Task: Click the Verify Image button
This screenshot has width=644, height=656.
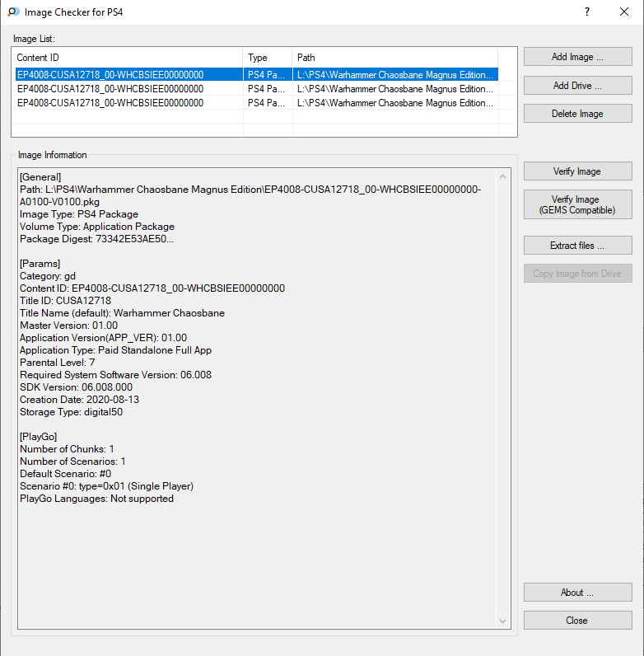Action: click(x=577, y=171)
